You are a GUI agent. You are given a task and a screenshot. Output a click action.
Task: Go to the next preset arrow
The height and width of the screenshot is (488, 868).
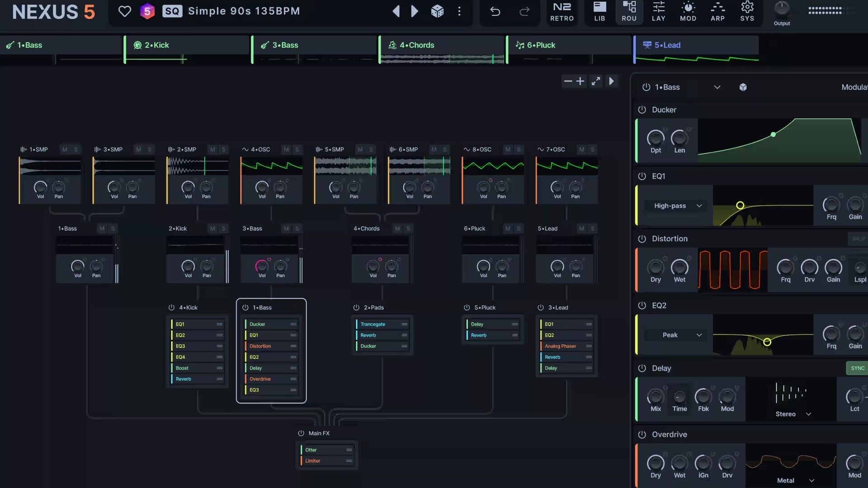tap(414, 11)
